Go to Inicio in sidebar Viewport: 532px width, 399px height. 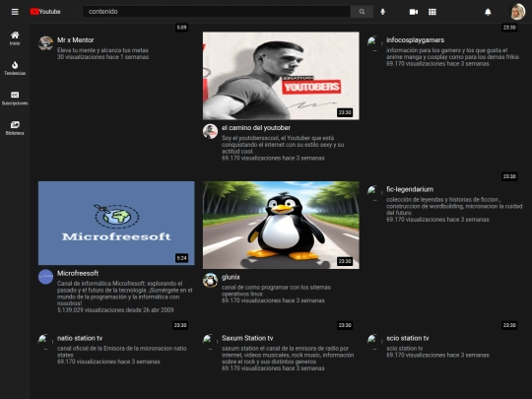(15, 38)
